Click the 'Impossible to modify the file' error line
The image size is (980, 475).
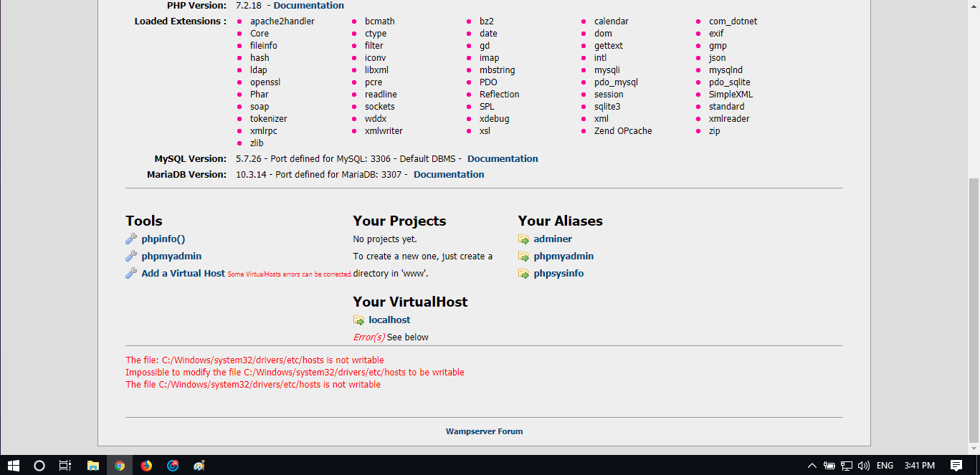295,373
